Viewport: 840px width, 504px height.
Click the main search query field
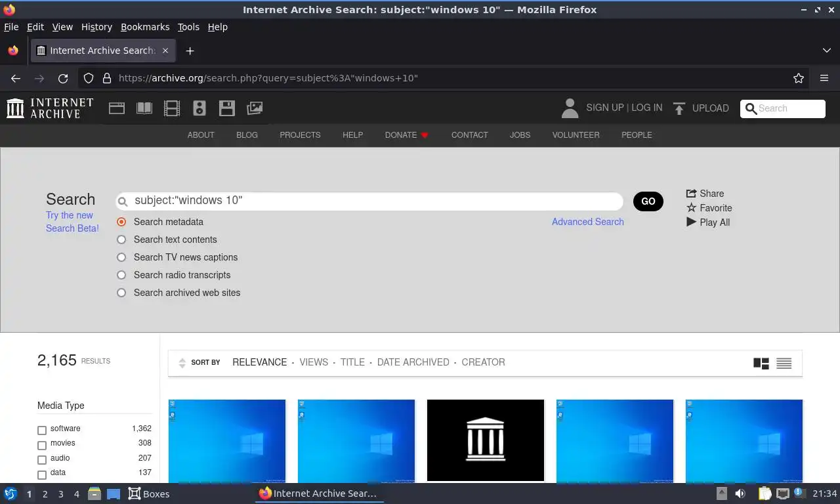(x=369, y=201)
